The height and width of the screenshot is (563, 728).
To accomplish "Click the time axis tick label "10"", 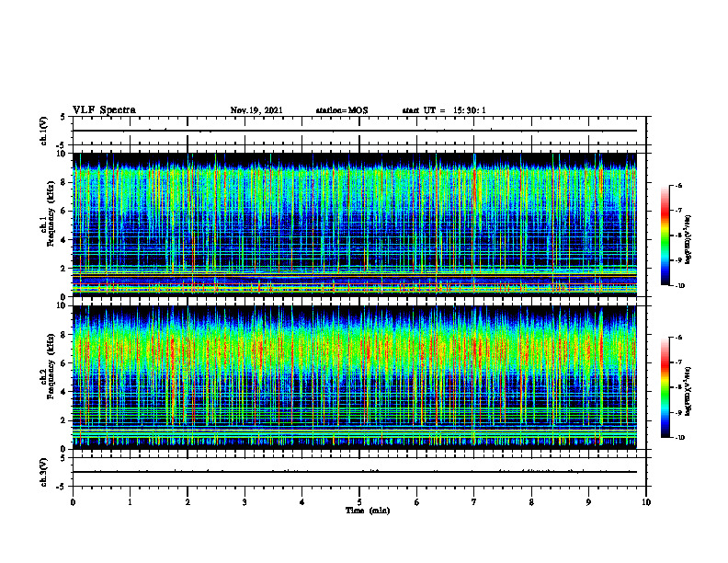I will coord(646,502).
